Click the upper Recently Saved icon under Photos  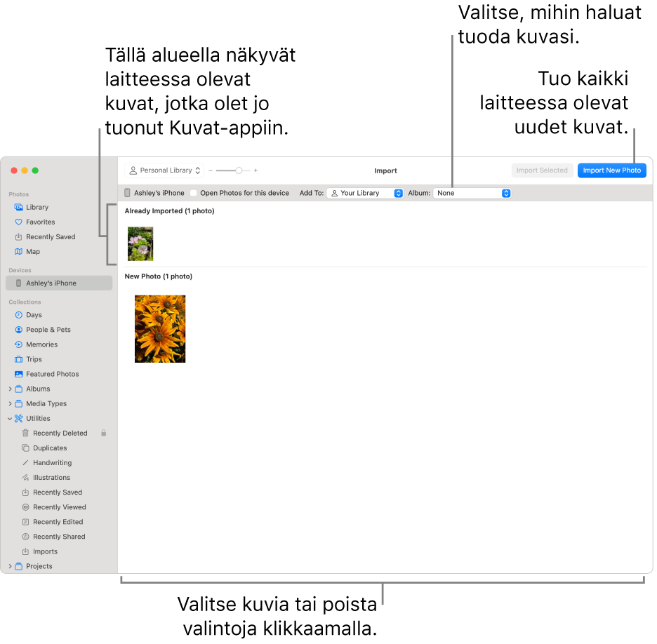(x=18, y=238)
